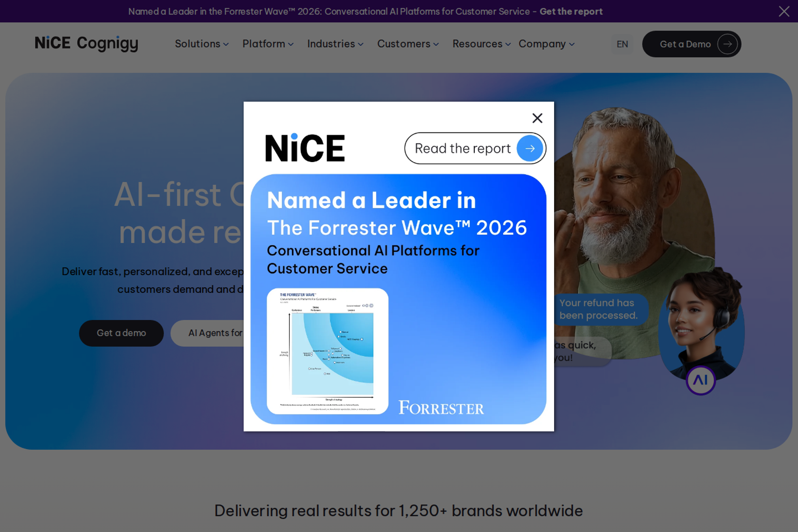Click the blue arrow in Read the report
Screen dimensions: 798x532
tap(530, 149)
